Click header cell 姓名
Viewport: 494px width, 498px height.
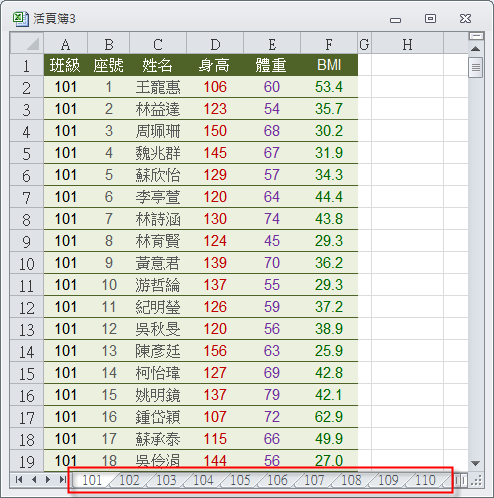pos(158,65)
